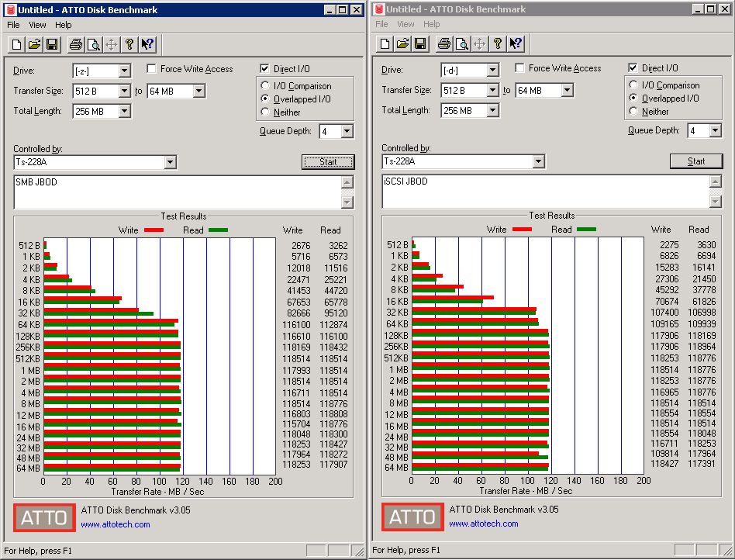Screen dimensions: 735x560
Task: Open Total Length 256 MB dropdown in iSCSI window
Action: tap(492, 110)
